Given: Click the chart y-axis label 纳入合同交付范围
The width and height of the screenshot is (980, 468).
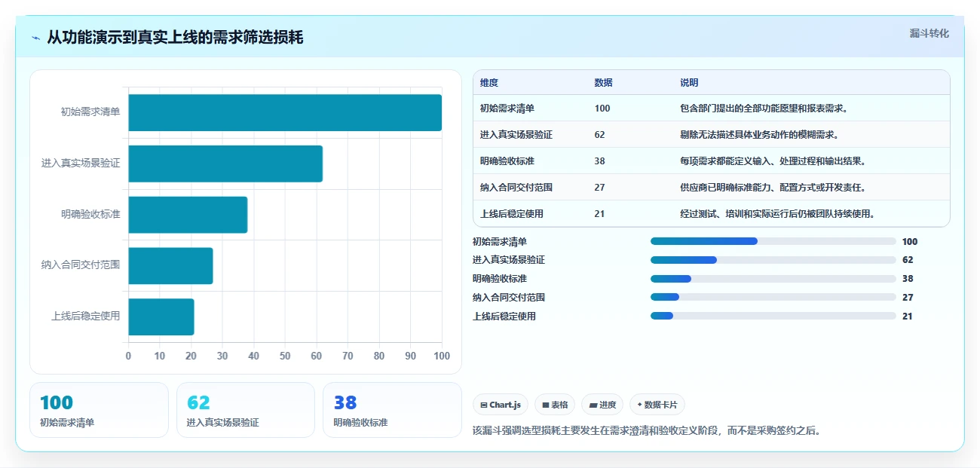Looking at the screenshot, I should (81, 265).
